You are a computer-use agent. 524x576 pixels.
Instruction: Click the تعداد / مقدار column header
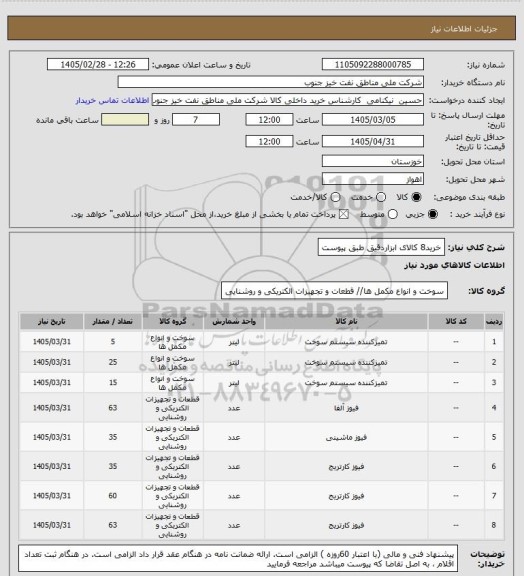tap(112, 321)
